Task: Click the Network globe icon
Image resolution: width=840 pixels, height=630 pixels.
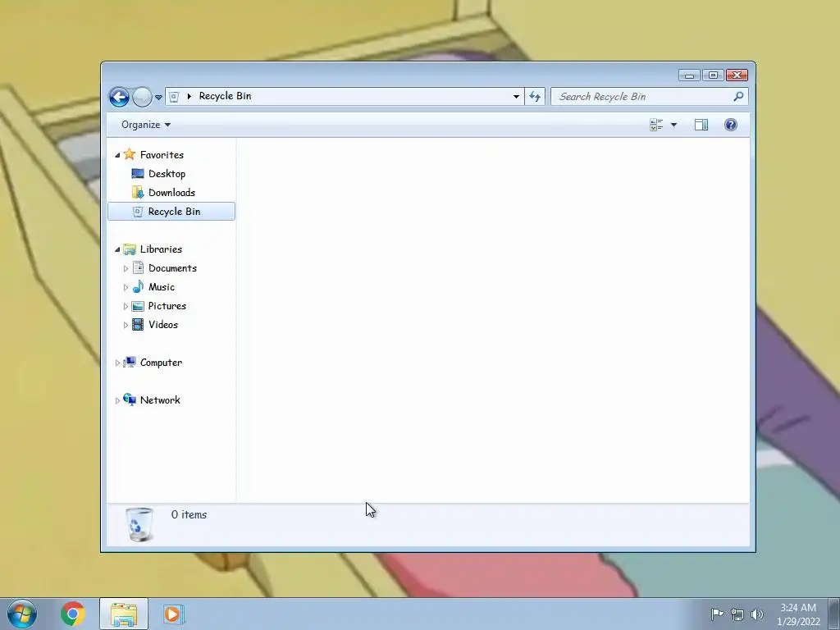Action: 129,399
